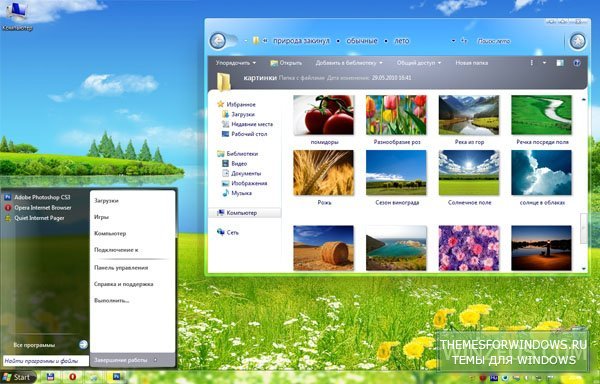
Task: Select 'Сеть' in the navigation pane
Action: pyautogui.click(x=228, y=232)
